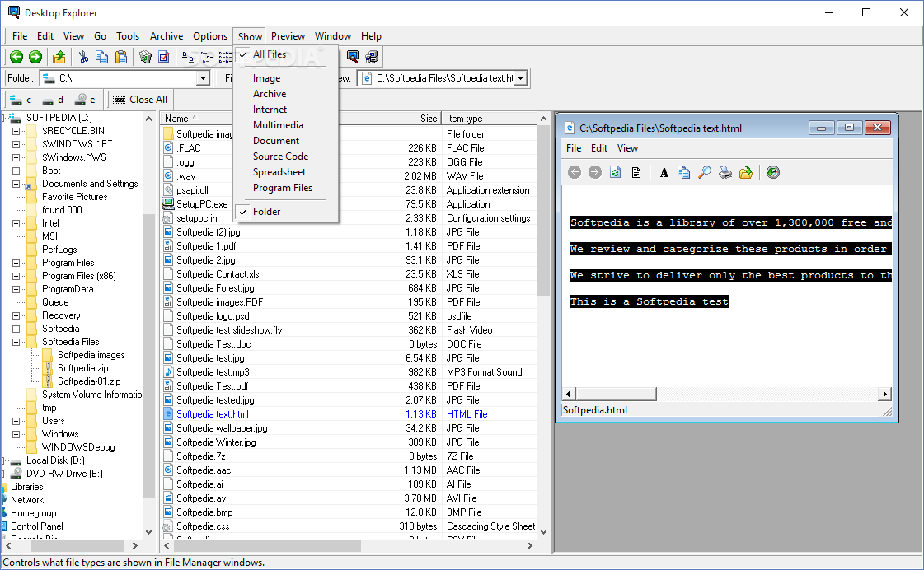Click the Recycle bin delete icon
The height and width of the screenshot is (570, 924).
tap(145, 57)
